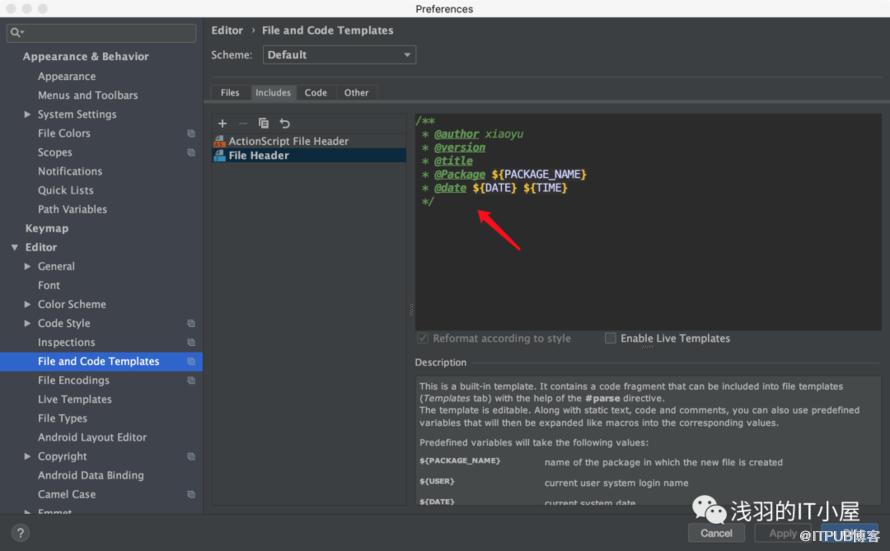Switch to the Files tab

pyautogui.click(x=230, y=93)
